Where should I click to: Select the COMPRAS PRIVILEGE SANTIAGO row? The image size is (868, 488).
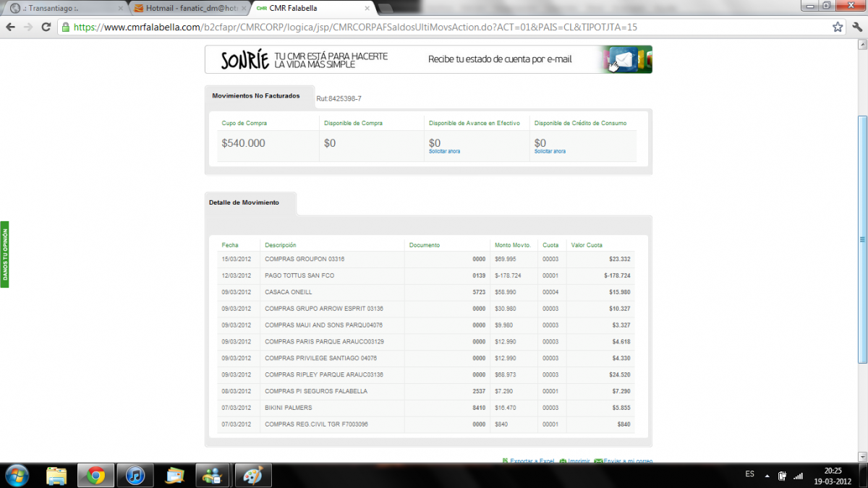[426, 359]
